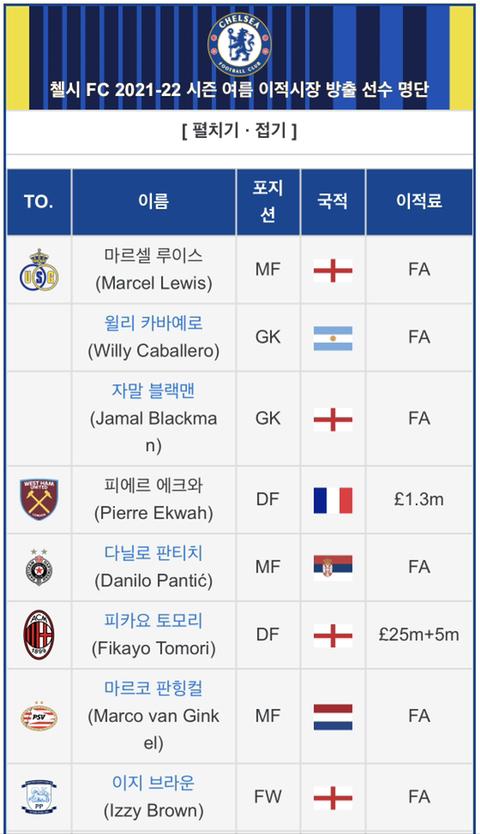Expand table with 펼치기 link
Image resolution: width=480 pixels, height=834 pixels.
(x=215, y=130)
